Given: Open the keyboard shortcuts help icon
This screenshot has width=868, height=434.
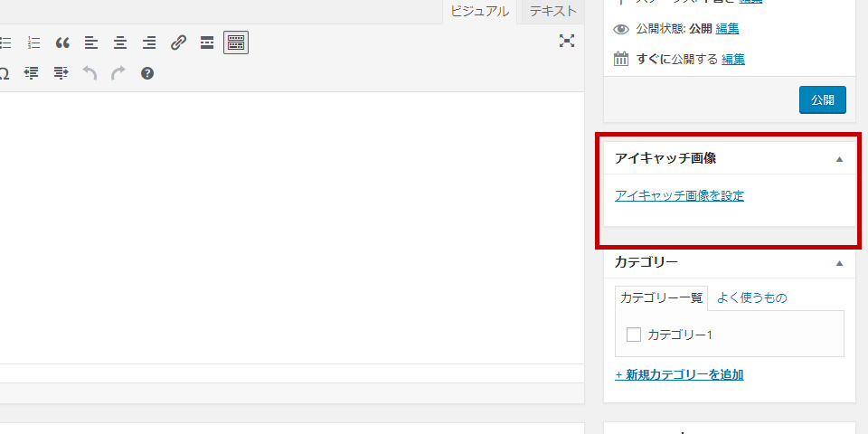Looking at the screenshot, I should point(147,73).
